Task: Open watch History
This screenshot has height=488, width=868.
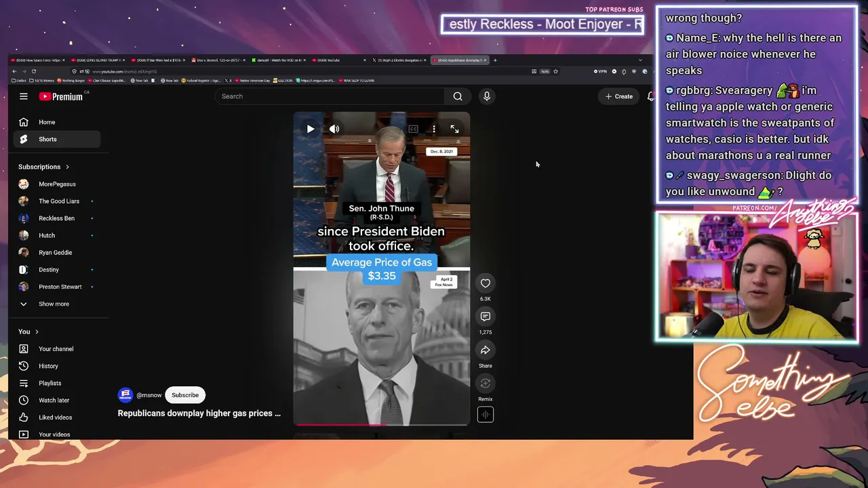Action: (57, 366)
